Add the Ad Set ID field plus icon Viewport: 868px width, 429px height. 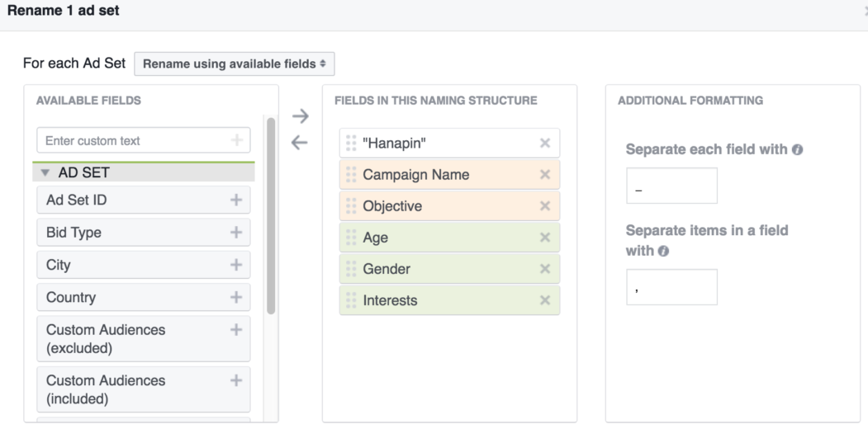236,200
